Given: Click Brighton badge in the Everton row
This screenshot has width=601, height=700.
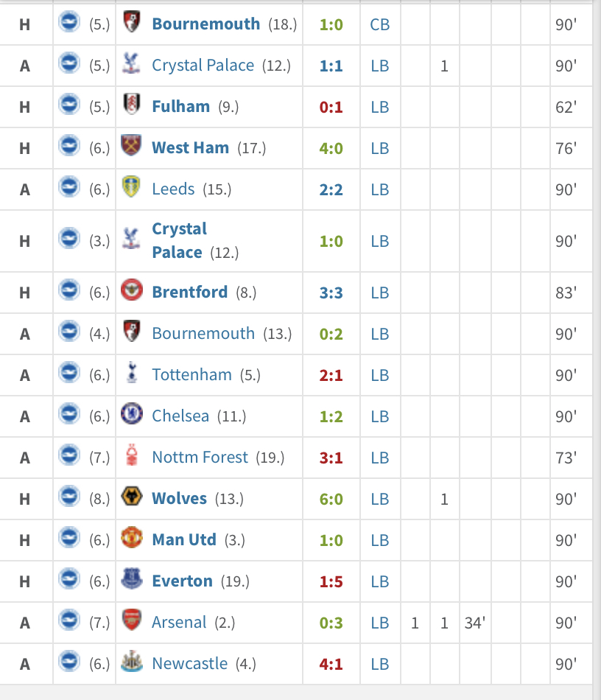Looking at the screenshot, I should (70, 578).
